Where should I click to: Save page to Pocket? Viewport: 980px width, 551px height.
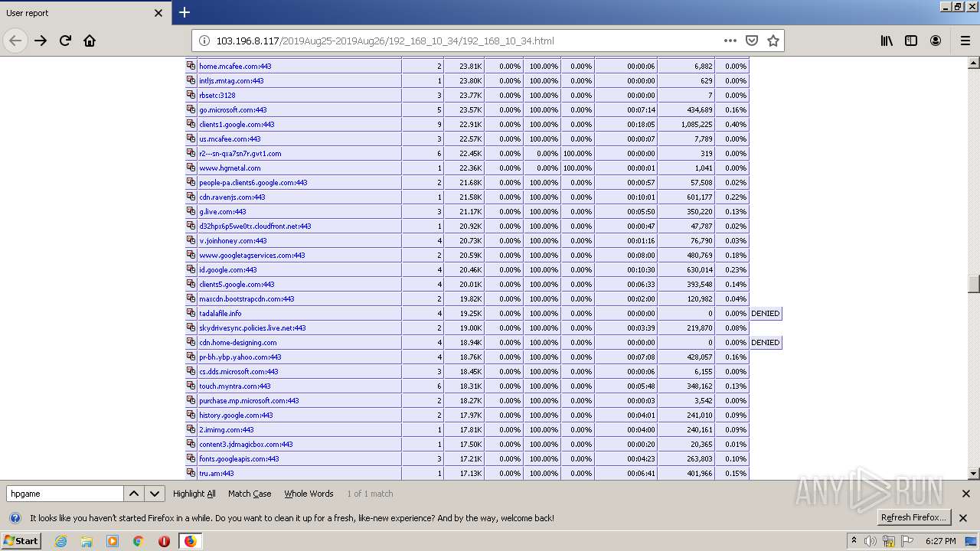752,41
